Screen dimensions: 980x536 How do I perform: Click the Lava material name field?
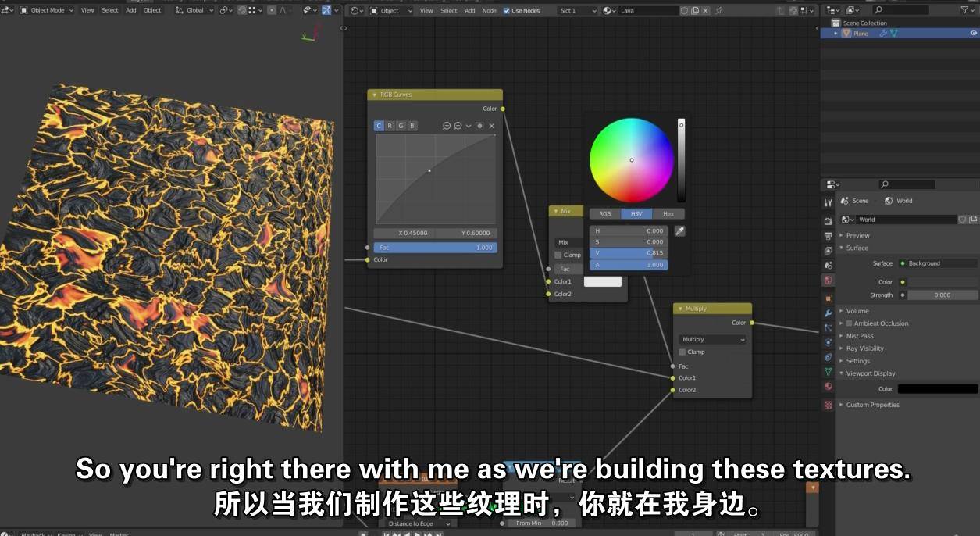coord(648,11)
